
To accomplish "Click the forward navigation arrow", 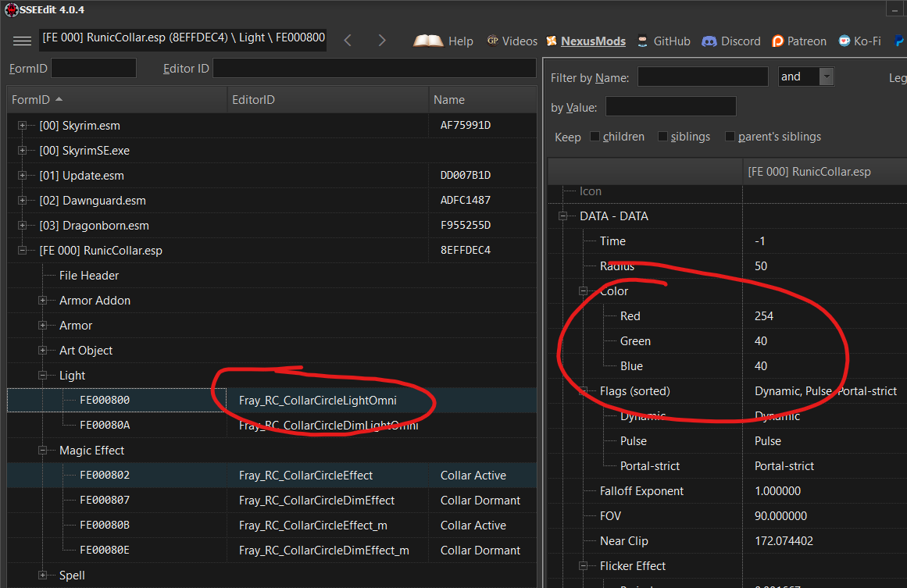I will tap(382, 41).
